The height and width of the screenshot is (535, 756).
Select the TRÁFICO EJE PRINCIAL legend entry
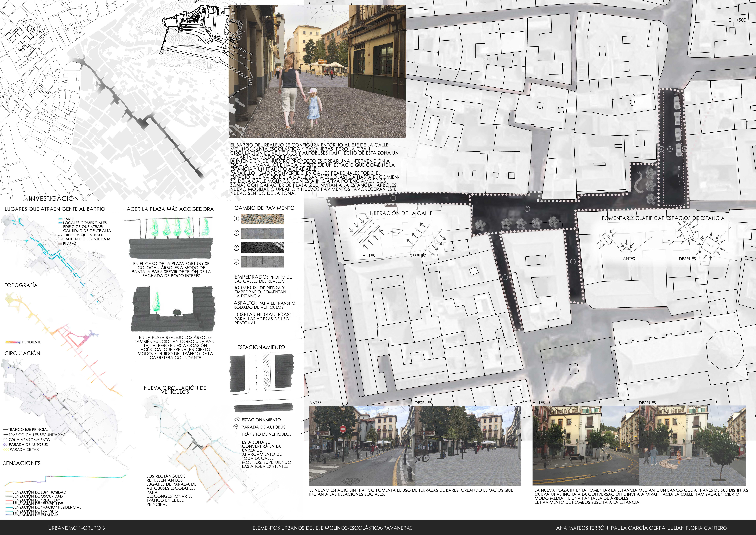[26, 430]
